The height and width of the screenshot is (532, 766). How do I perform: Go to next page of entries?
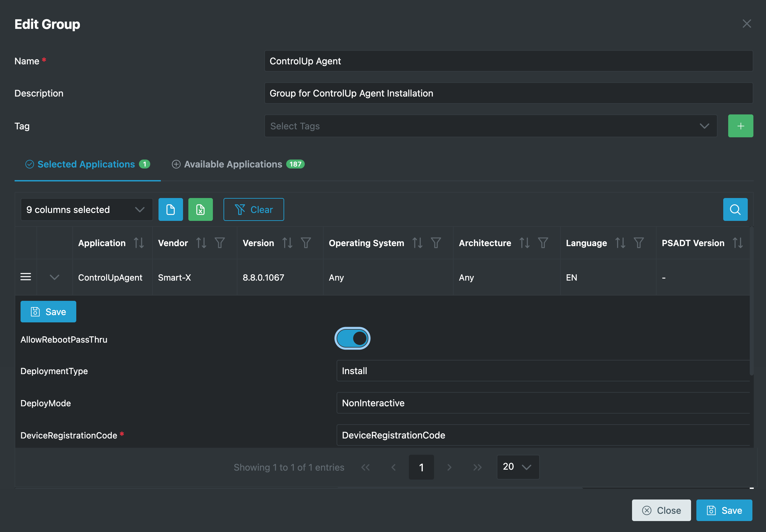449,467
